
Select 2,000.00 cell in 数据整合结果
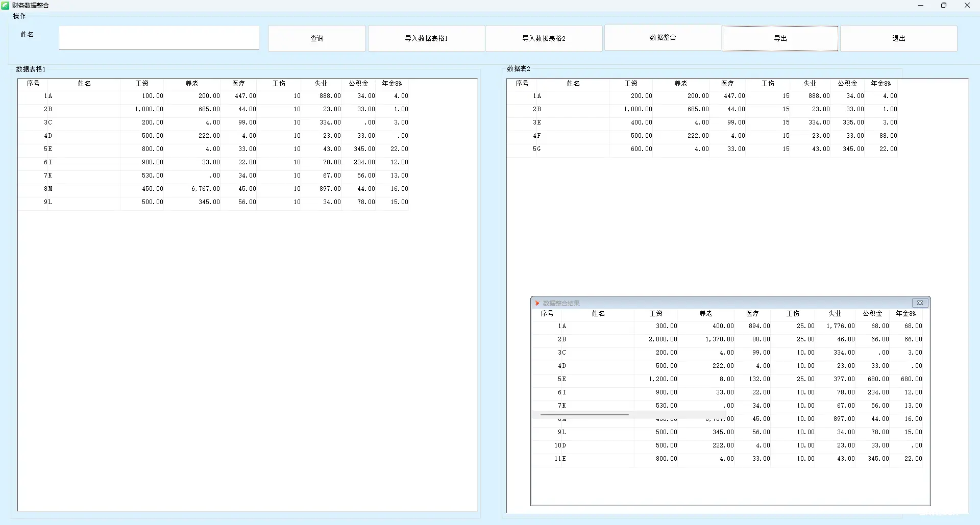656,339
